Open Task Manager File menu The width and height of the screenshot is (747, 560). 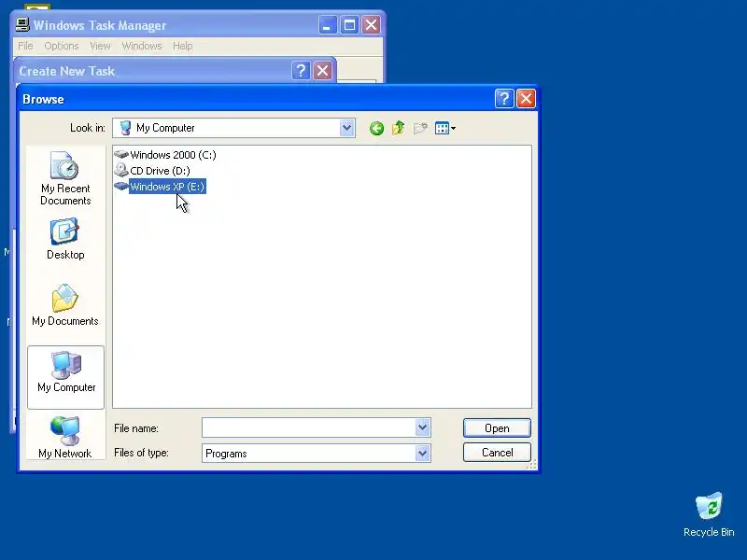click(26, 46)
